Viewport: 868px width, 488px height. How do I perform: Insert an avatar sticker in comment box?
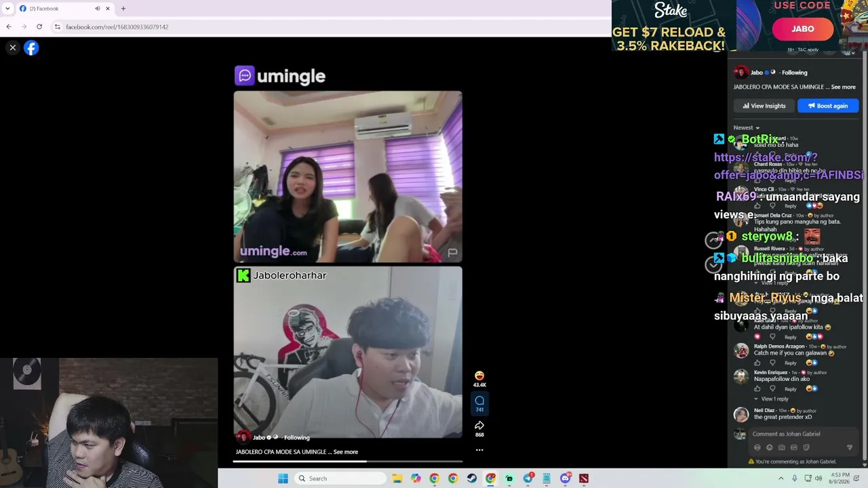[x=757, y=447]
